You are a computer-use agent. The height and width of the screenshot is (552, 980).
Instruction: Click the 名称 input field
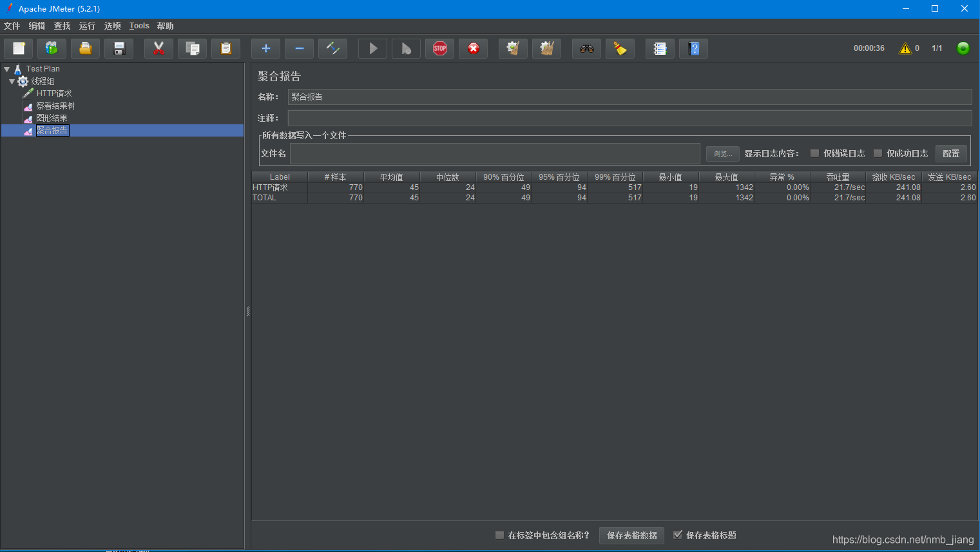(629, 97)
